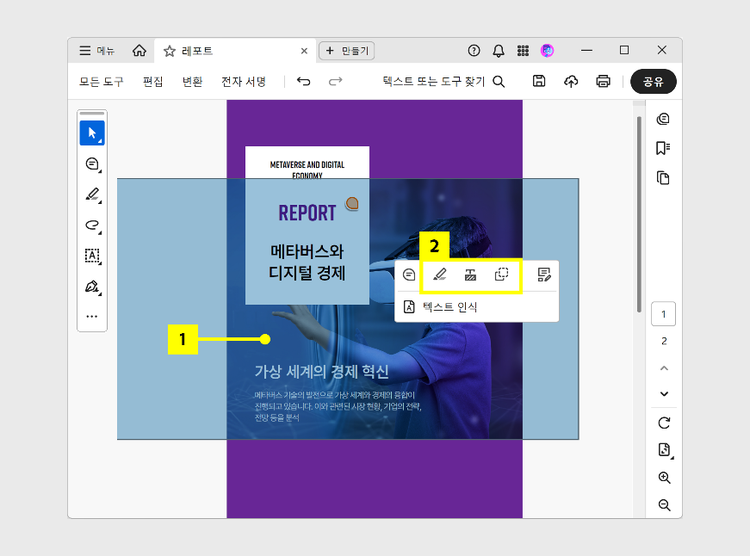Open more tools ellipsis in left toolbar
This screenshot has width=750, height=556.
(92, 316)
